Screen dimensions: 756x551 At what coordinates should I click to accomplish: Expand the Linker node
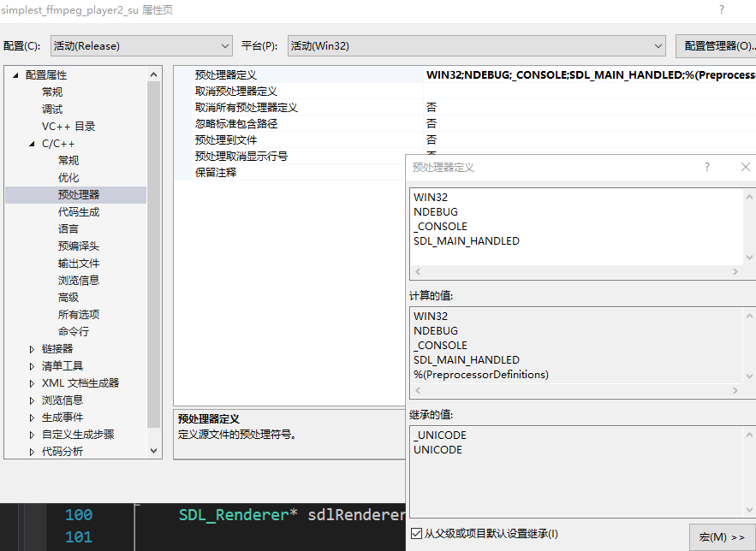(x=33, y=349)
